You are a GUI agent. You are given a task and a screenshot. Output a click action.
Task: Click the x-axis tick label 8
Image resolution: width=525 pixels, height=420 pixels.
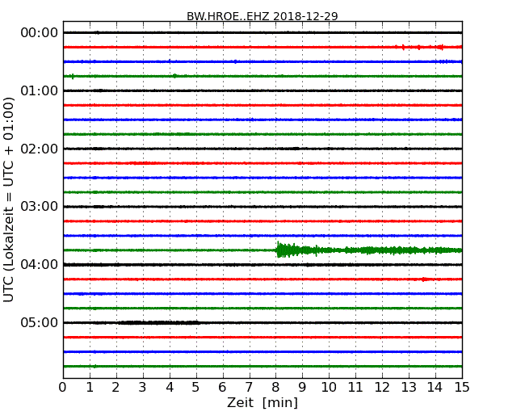(x=276, y=388)
